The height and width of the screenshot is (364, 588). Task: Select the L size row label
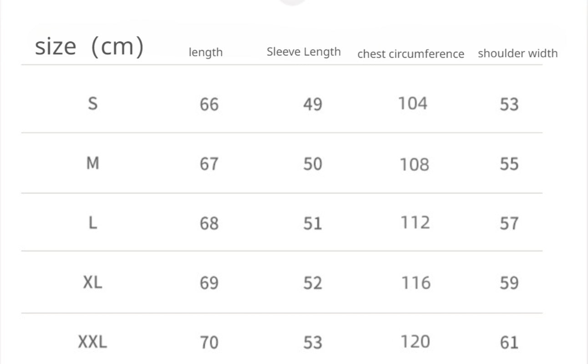[92, 223]
